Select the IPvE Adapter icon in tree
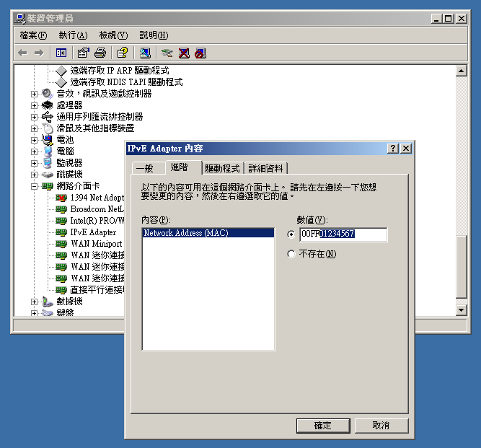481x448 pixels. tap(61, 232)
